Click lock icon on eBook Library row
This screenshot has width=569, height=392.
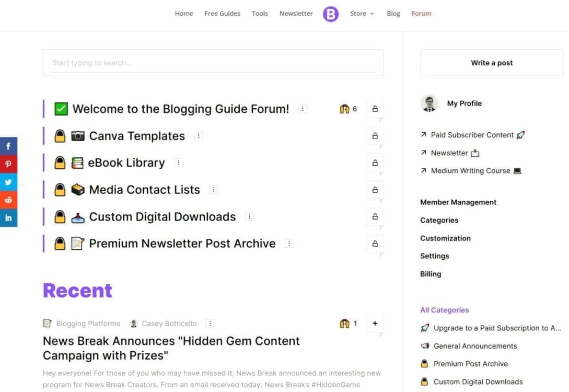[375, 163]
